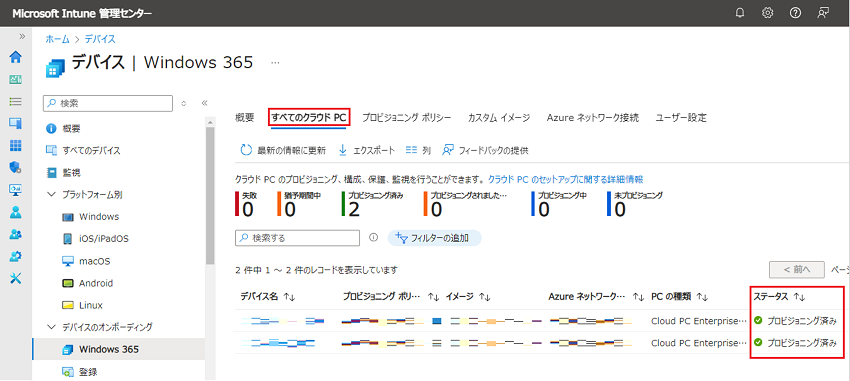
Task: Click info icon beside search field
Action: [x=373, y=237]
